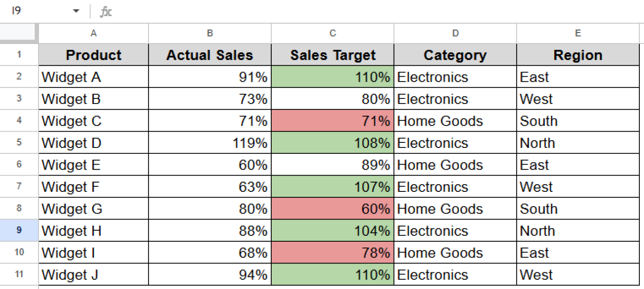644x289 pixels.
Task: Select the Widget A product cell
Action: click(93, 77)
